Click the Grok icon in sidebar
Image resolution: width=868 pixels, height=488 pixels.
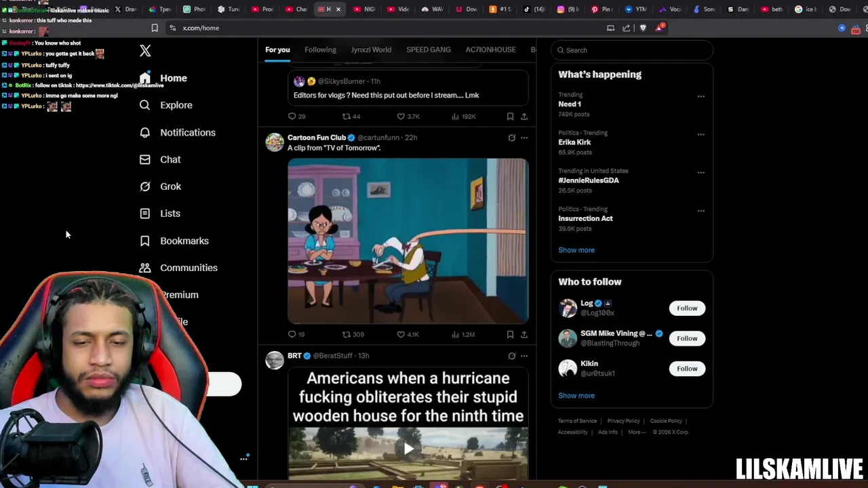144,186
